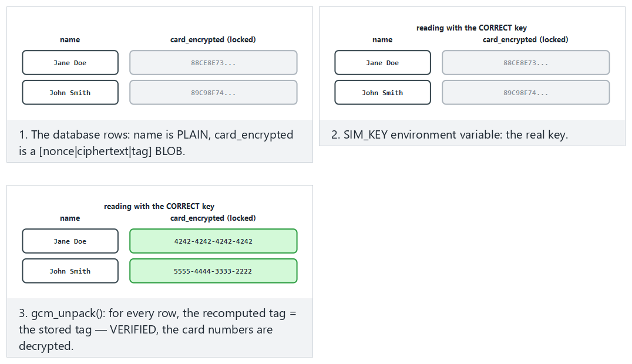
Task: Click the 'name' column header in step 2 panel
Action: [382, 39]
